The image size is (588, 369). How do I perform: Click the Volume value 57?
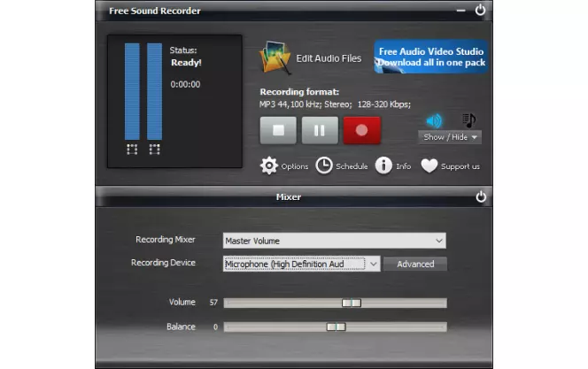[213, 303]
